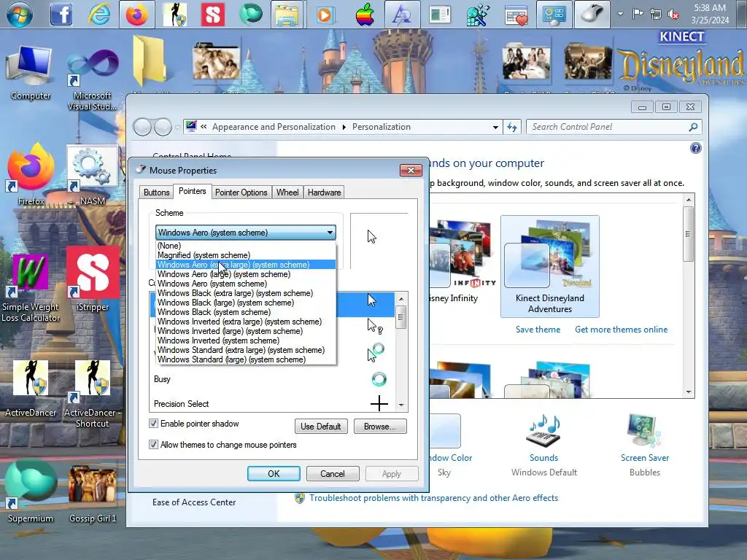Click the pointer list scroll-down arrow

[401, 405]
